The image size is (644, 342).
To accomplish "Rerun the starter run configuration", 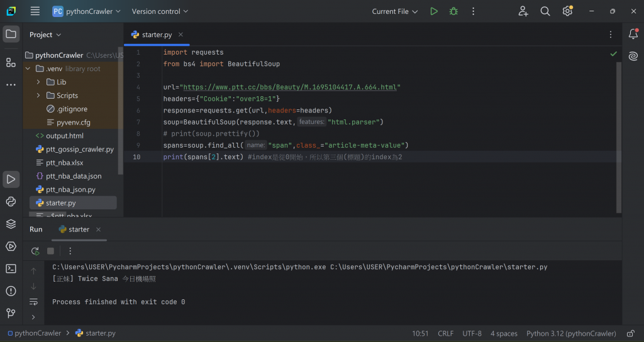I will [x=35, y=251].
